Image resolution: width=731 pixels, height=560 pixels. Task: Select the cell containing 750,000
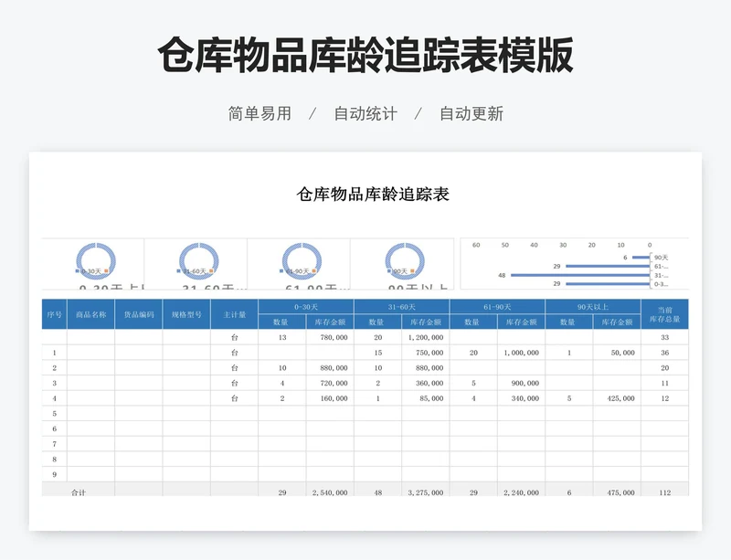pos(425,353)
